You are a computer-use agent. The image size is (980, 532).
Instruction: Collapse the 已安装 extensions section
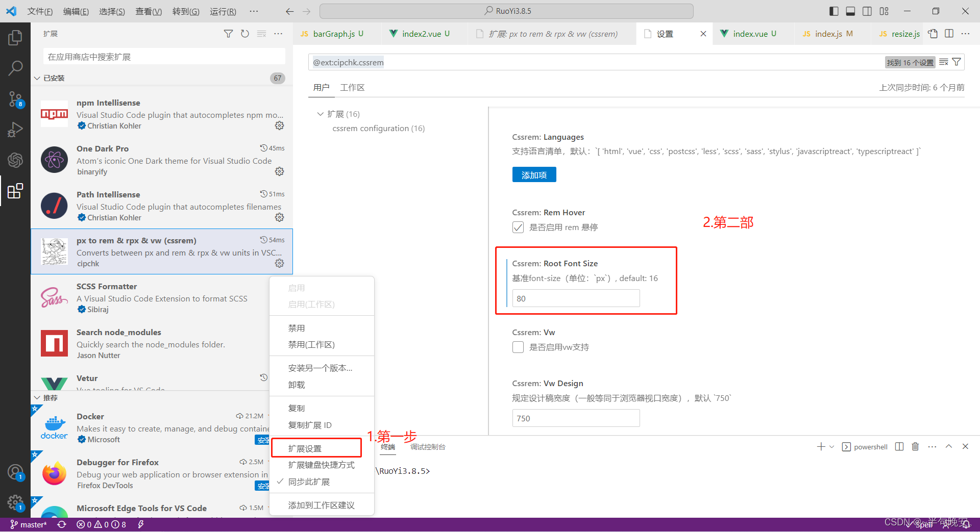[x=37, y=78]
